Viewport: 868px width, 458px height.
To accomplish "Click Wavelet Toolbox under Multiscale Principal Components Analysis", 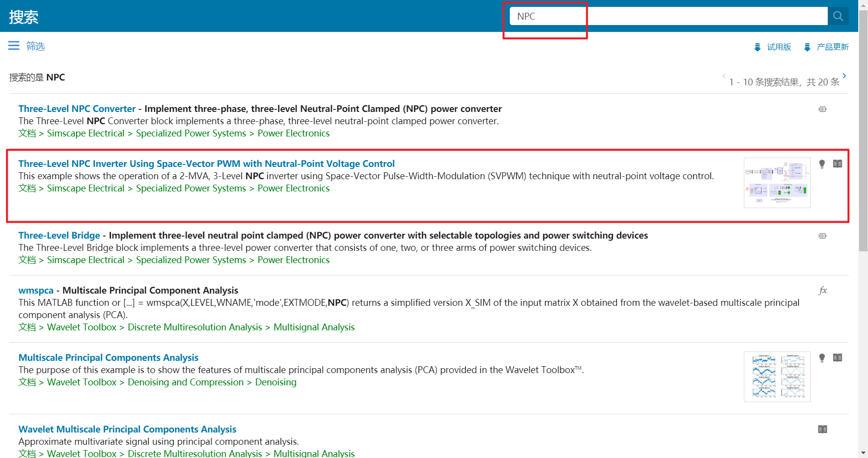I will click(x=82, y=382).
